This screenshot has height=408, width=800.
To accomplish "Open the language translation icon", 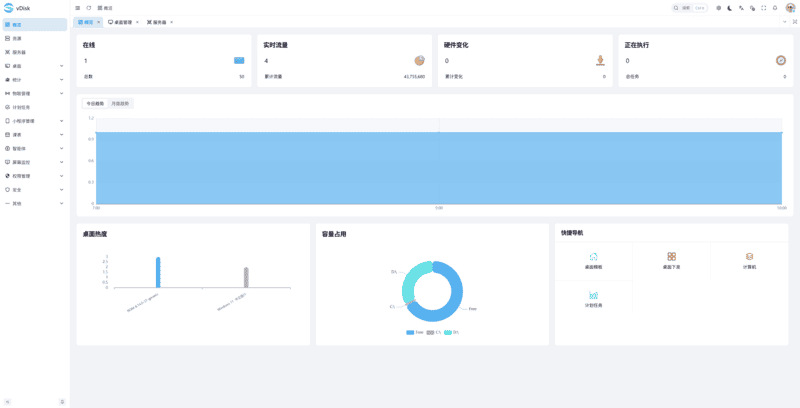I will (x=741, y=8).
